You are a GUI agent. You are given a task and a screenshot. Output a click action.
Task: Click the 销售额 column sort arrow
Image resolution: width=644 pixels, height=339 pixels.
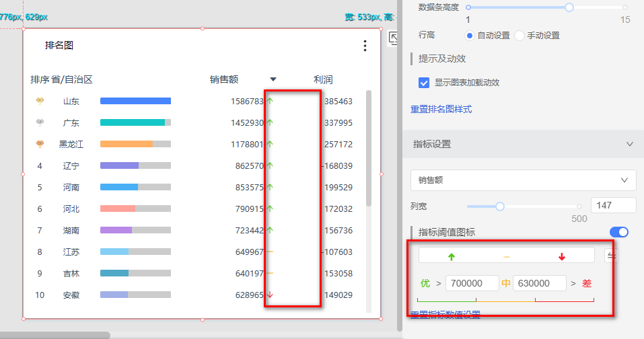pyautogui.click(x=273, y=79)
